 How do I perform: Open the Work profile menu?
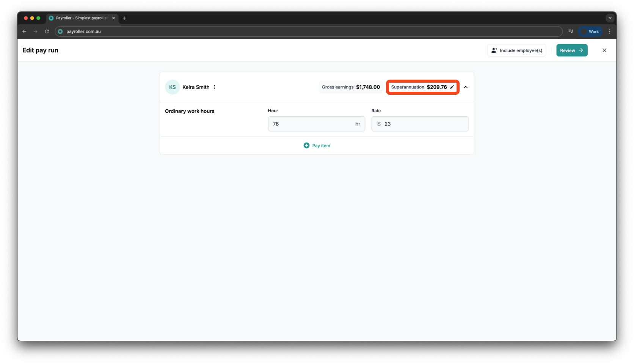tap(590, 31)
